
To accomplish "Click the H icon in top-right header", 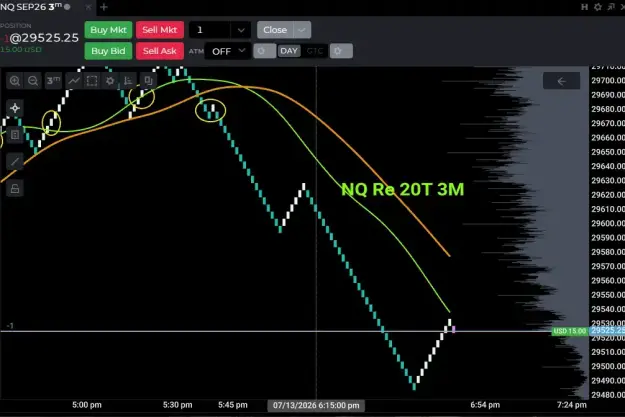I will pyautogui.click(x=584, y=7).
